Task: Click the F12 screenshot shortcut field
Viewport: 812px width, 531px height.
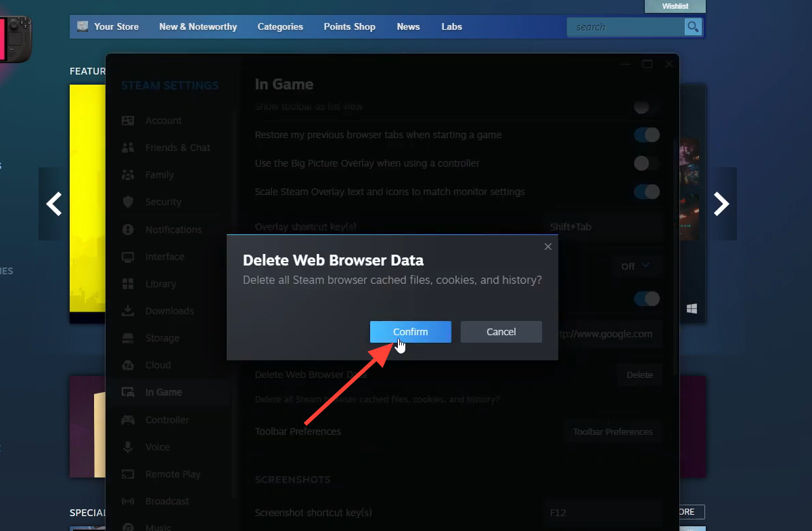Action: click(603, 513)
